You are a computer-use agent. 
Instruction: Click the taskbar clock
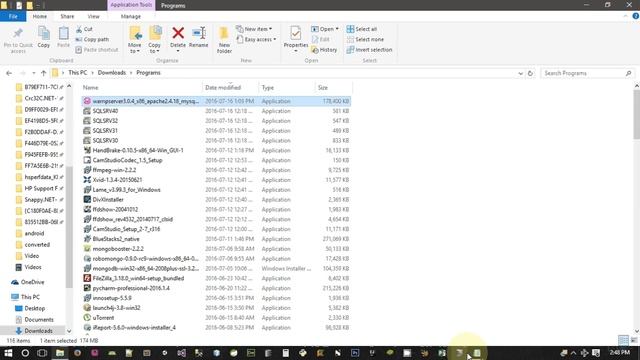pyautogui.click(x=620, y=352)
